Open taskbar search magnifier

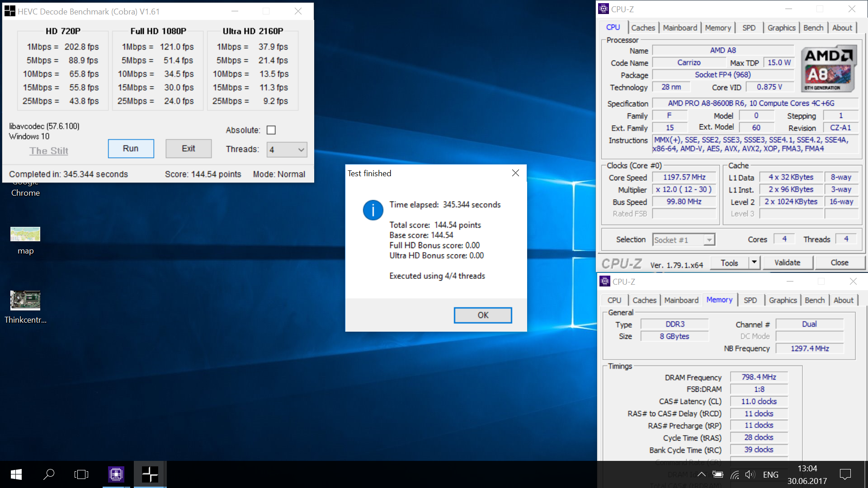pyautogui.click(x=49, y=474)
